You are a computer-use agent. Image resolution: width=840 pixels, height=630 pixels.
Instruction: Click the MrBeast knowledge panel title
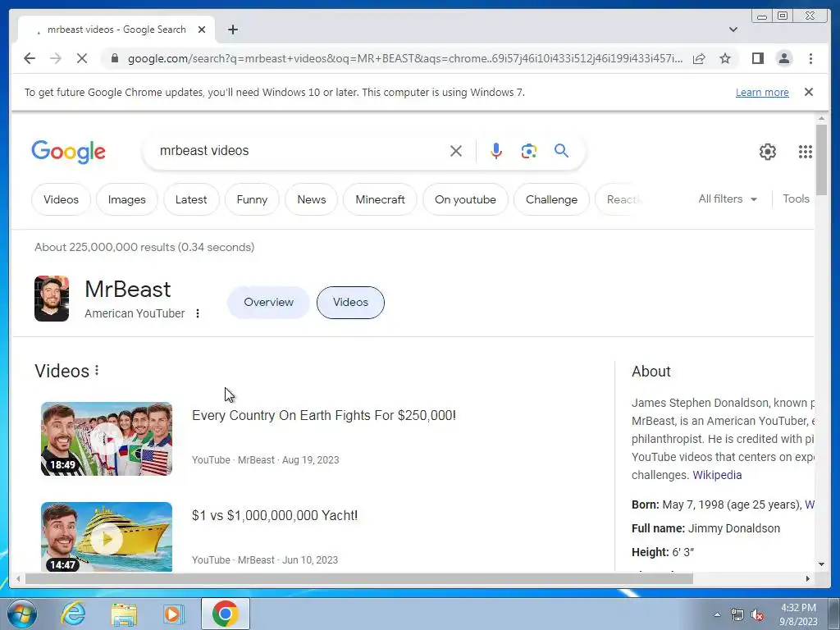coord(127,290)
